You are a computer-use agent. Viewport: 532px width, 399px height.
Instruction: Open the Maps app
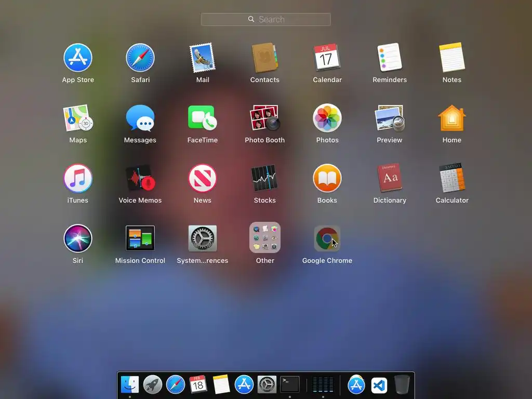pyautogui.click(x=78, y=118)
